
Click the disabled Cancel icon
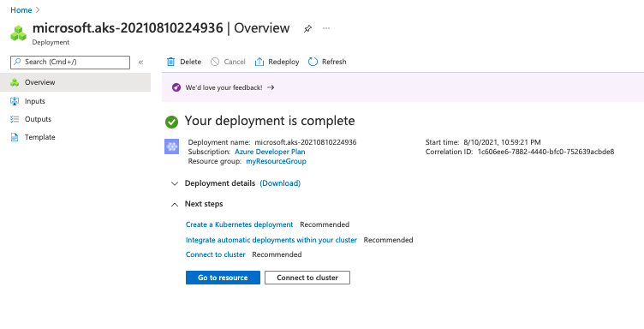[215, 62]
